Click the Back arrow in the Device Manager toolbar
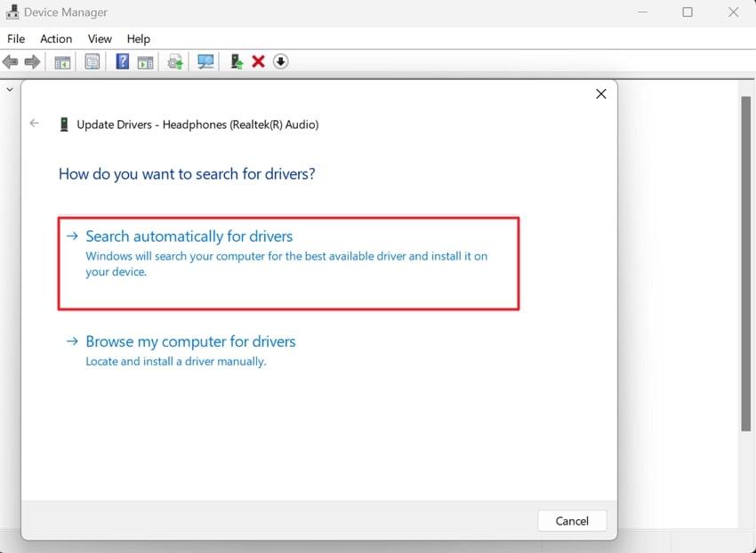Image resolution: width=756 pixels, height=553 pixels. pos(10,61)
